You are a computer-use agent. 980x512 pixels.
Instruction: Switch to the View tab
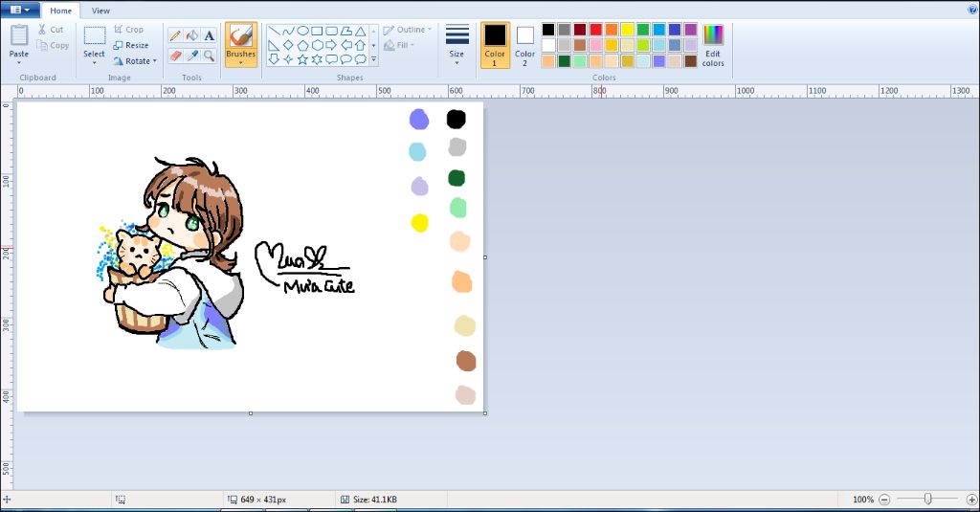point(100,11)
